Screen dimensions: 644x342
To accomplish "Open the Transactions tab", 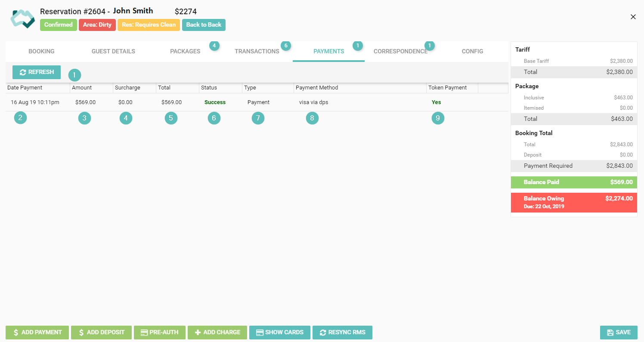I will [257, 52].
